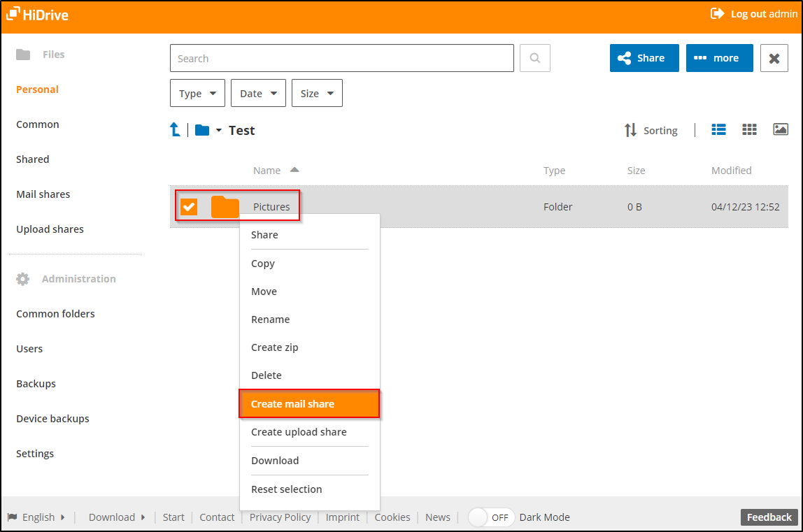The image size is (803, 532).
Task: Uncheck the Pictures folder checkbox
Action: [x=190, y=207]
